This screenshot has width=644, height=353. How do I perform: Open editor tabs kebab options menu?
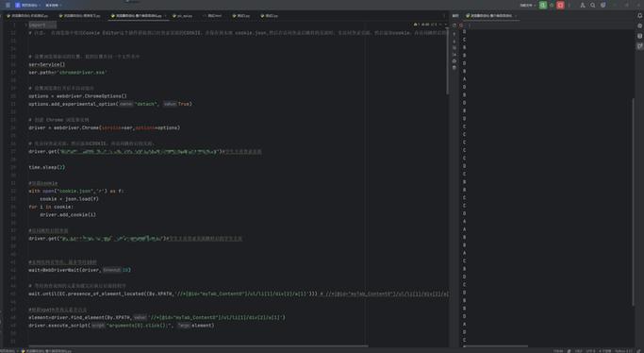444,16
